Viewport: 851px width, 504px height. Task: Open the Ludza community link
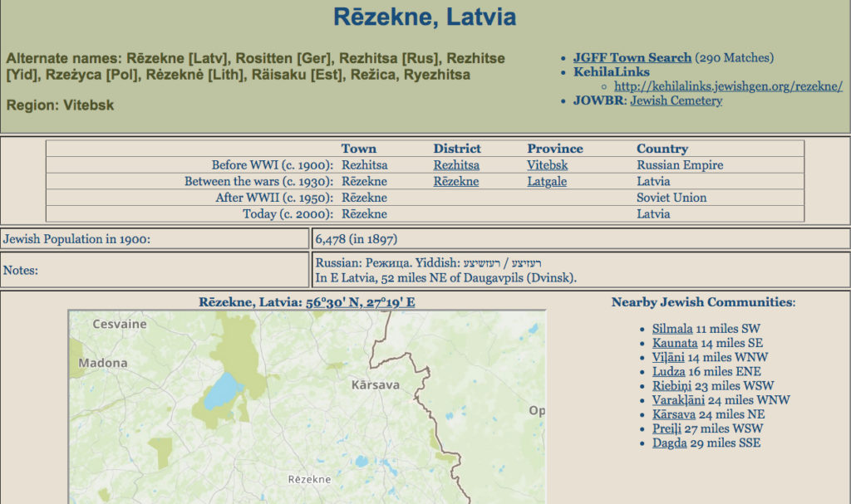[670, 371]
